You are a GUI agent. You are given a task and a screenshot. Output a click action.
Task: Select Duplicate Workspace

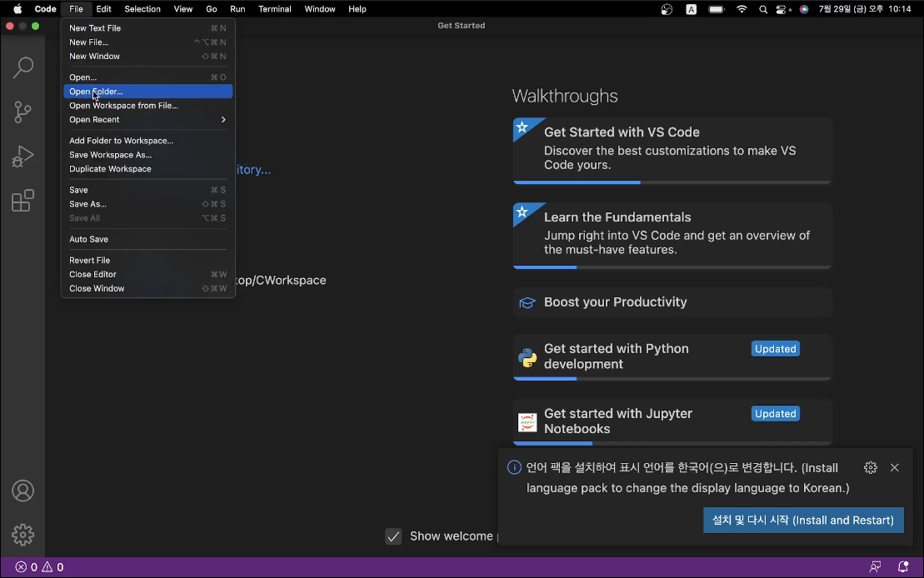click(148, 169)
